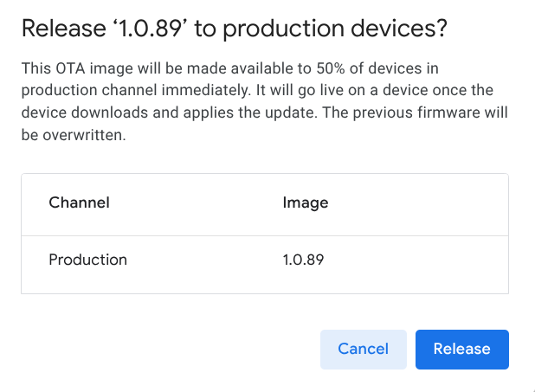Click the Production channel cell

pos(87,260)
